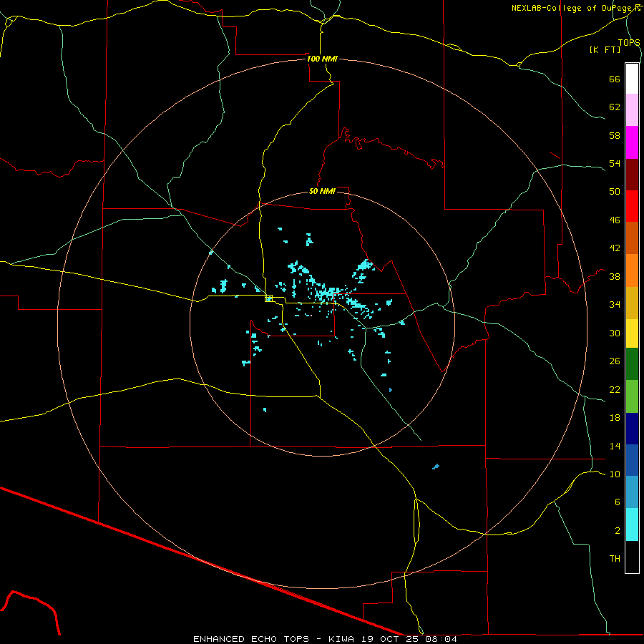
Task: Click the legend value 18
Action: coord(615,418)
